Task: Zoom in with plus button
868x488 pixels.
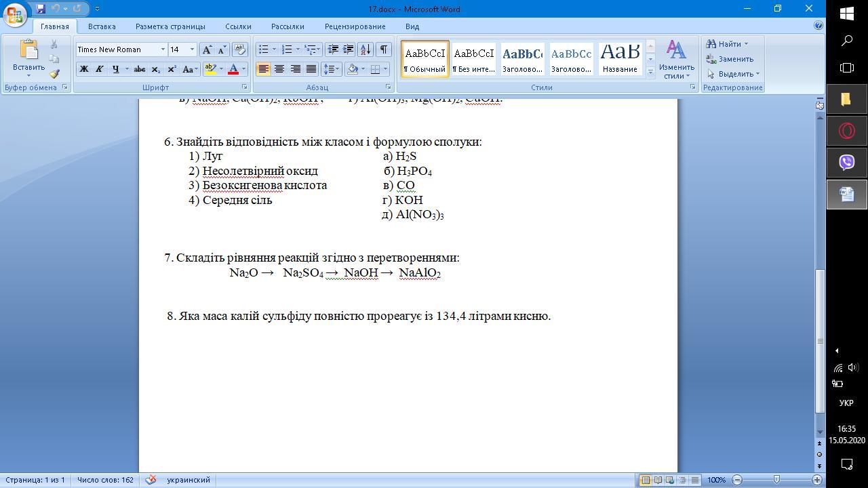Action: (817, 480)
